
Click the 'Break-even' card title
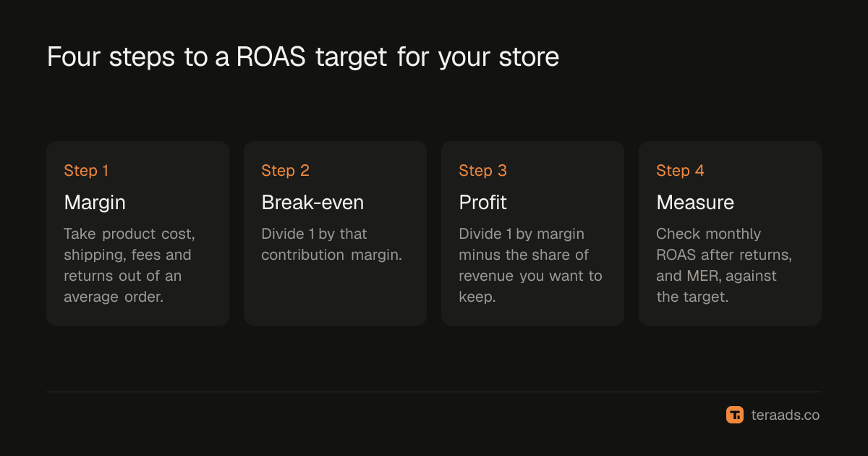click(x=312, y=203)
